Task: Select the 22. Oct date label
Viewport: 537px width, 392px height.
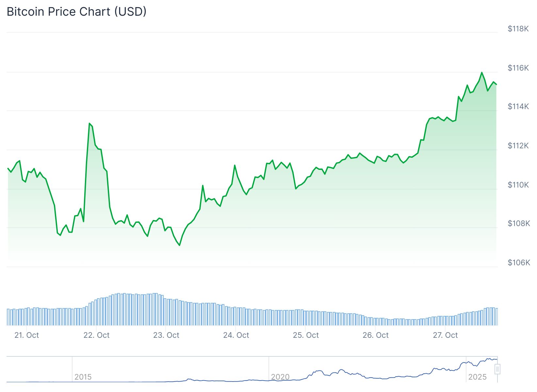Action: tap(97, 335)
